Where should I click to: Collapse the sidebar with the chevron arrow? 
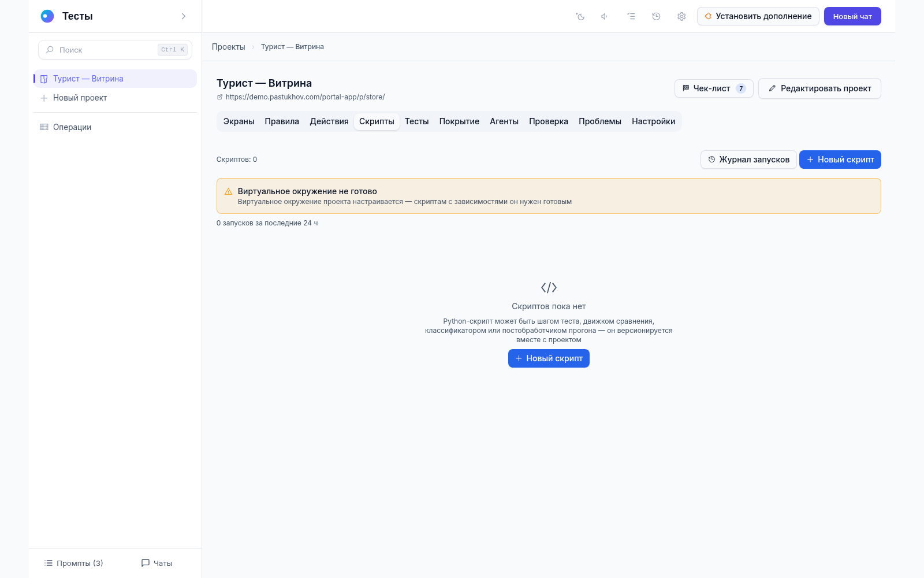coord(184,16)
